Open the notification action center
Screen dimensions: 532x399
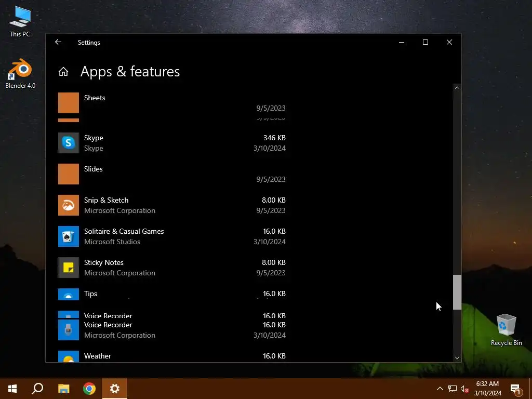tap(516, 389)
